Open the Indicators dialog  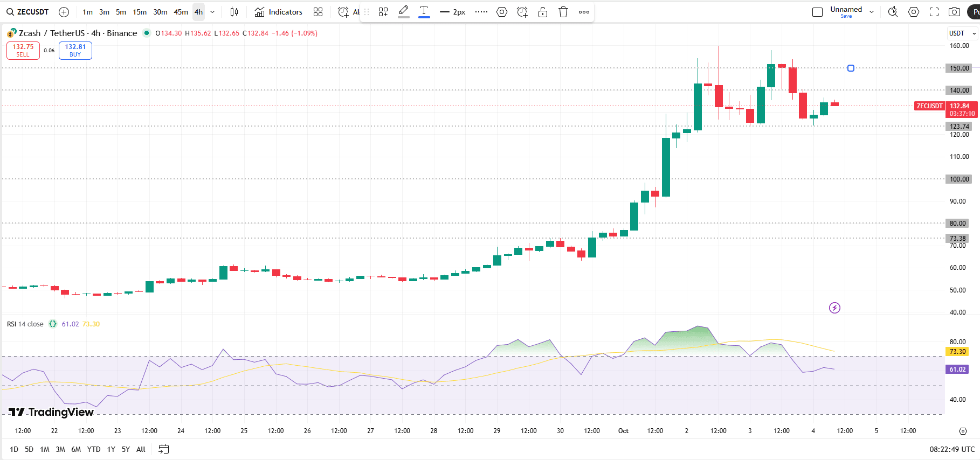(279, 12)
